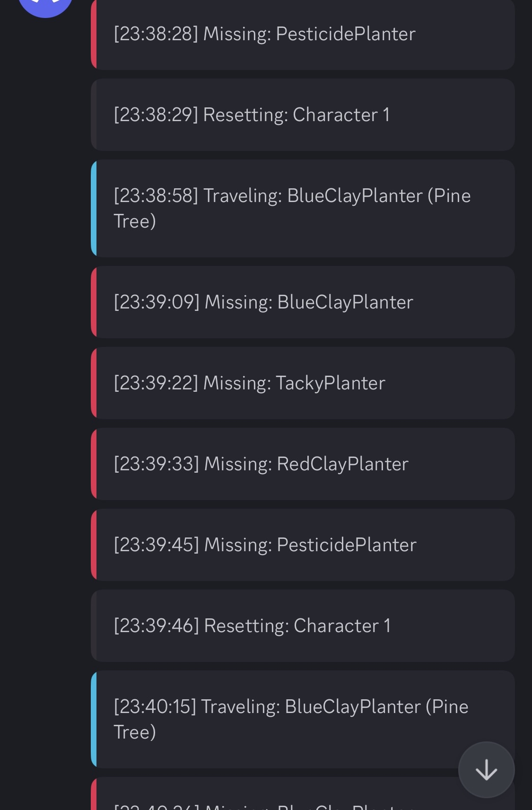The image size is (532, 810).
Task: Tap the Missing TackyPlanter log entry
Action: pyautogui.click(x=303, y=383)
